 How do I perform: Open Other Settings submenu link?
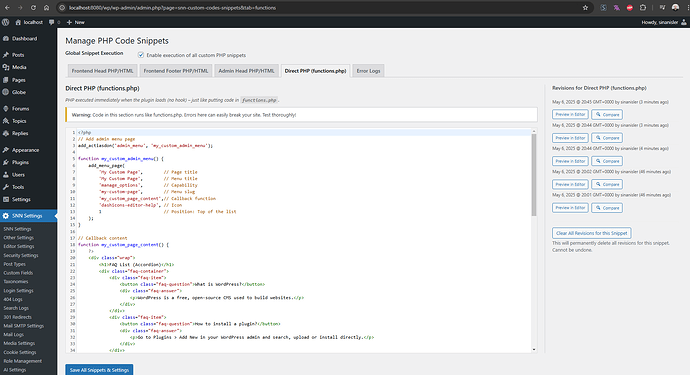tap(18, 238)
